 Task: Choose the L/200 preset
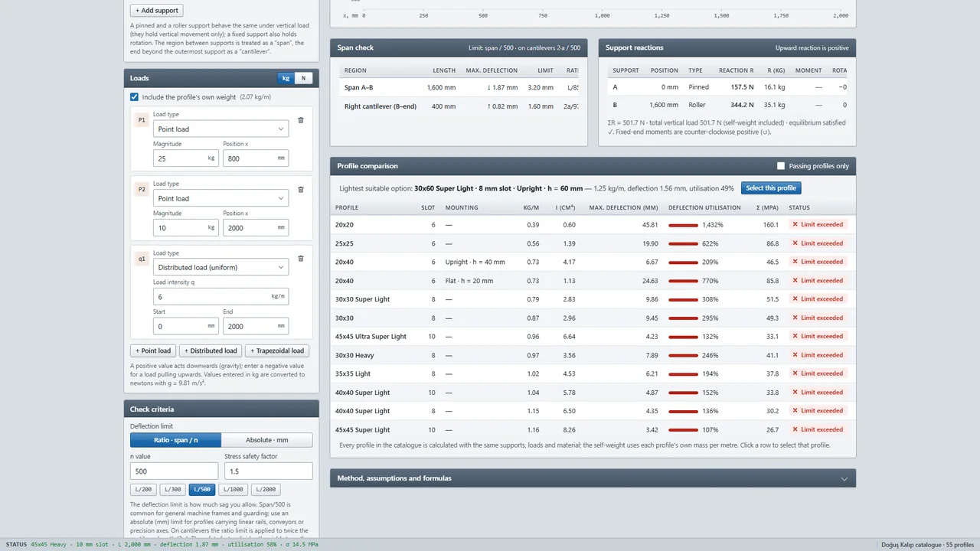(143, 490)
